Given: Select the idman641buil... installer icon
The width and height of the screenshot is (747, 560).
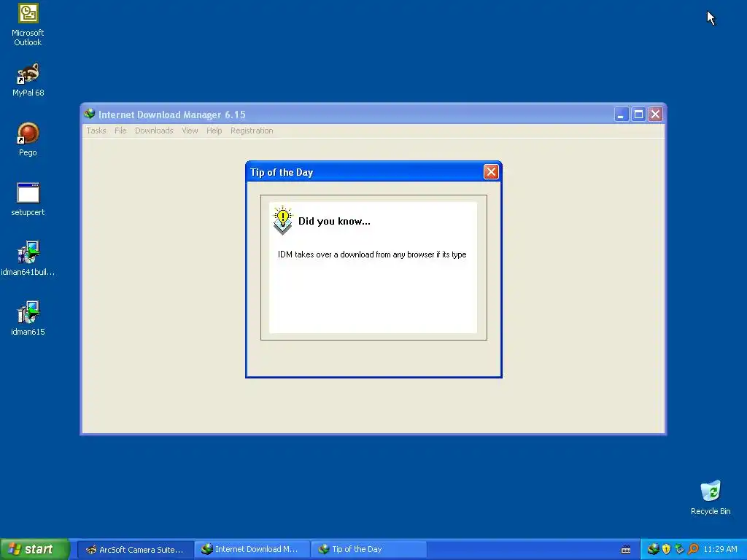Looking at the screenshot, I should (x=28, y=259).
